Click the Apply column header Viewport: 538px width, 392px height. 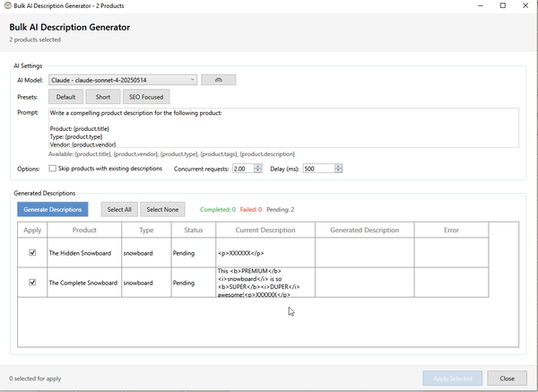tap(32, 230)
